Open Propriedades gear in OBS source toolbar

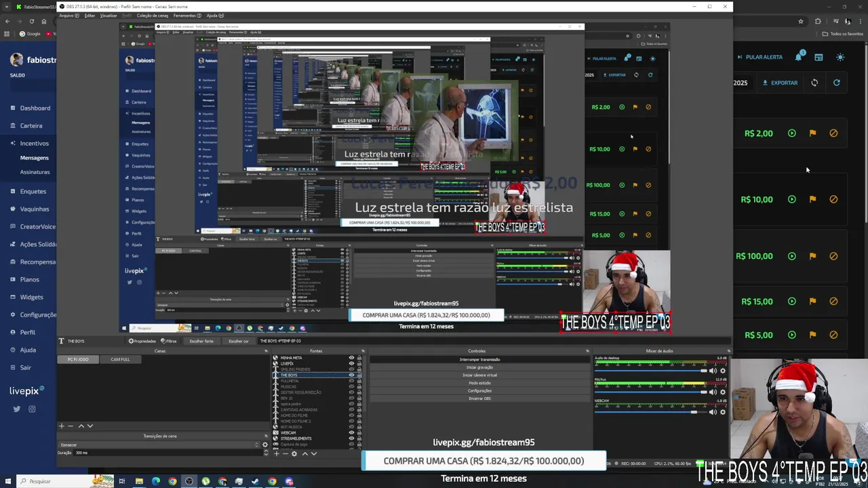pos(142,341)
